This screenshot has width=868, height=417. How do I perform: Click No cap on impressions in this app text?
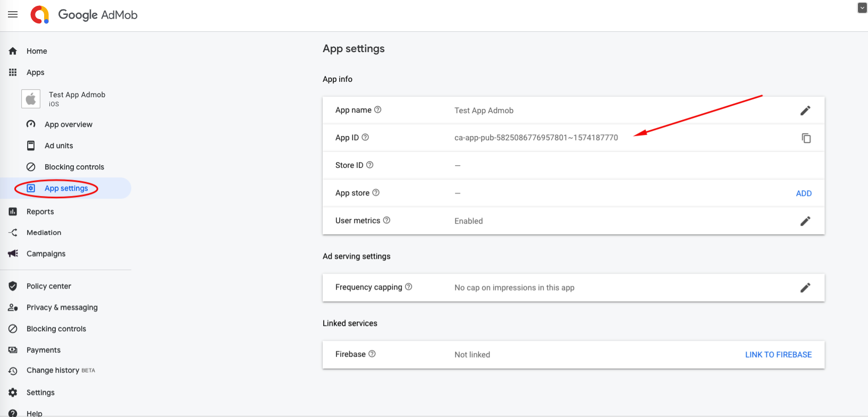515,287
